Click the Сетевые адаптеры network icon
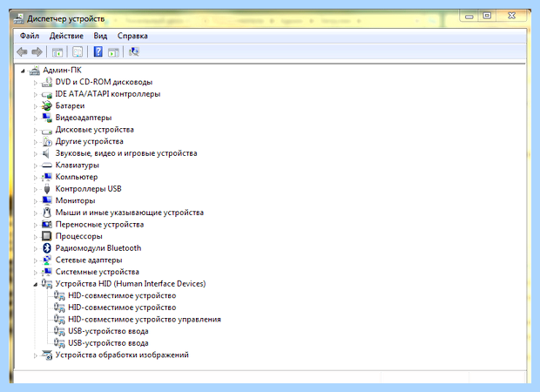540x392 pixels. (46, 260)
